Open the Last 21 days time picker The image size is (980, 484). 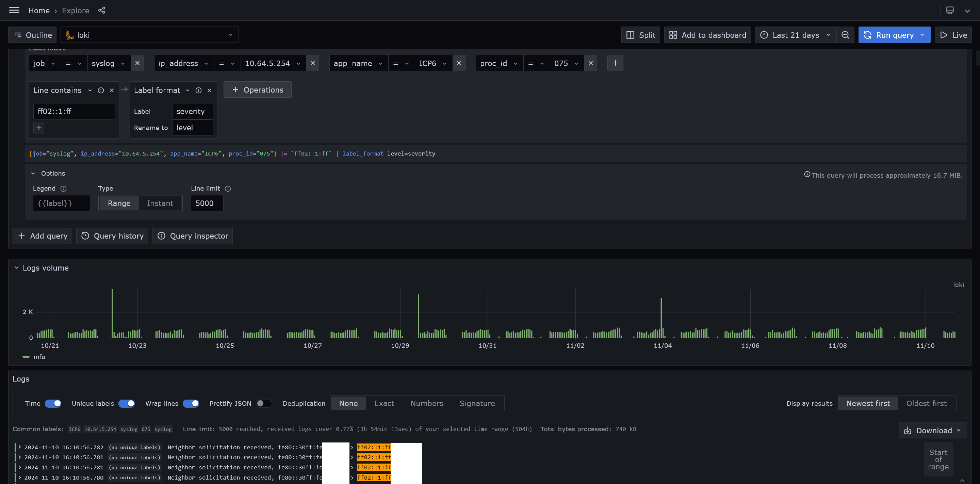pyautogui.click(x=795, y=35)
